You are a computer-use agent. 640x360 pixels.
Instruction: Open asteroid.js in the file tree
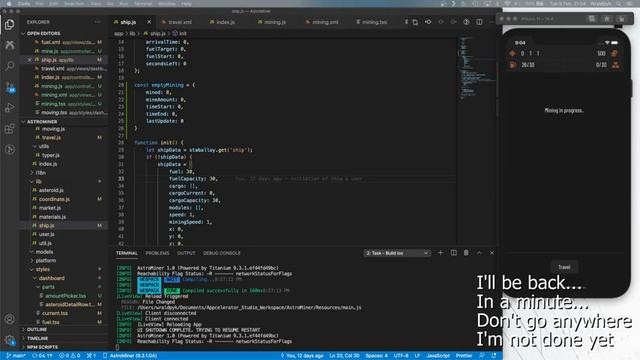click(x=63, y=190)
